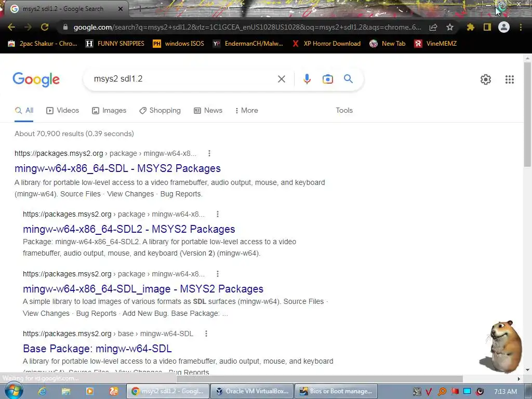Click the vertical page scrollbar thumb

(x=527, y=114)
